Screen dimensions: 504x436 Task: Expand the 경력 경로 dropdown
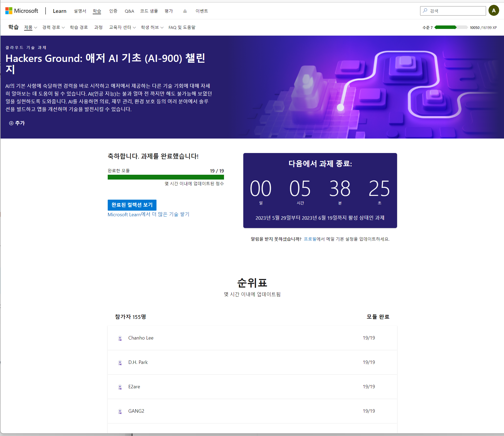click(53, 27)
